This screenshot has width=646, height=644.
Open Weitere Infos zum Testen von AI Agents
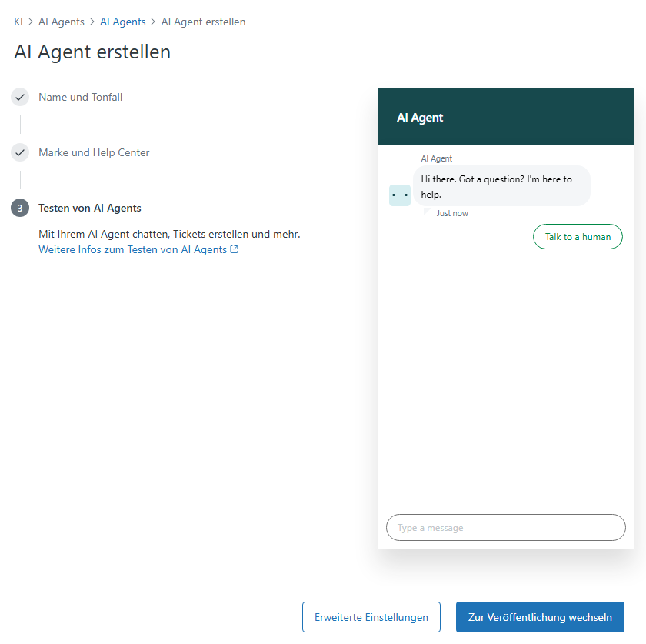tap(133, 249)
